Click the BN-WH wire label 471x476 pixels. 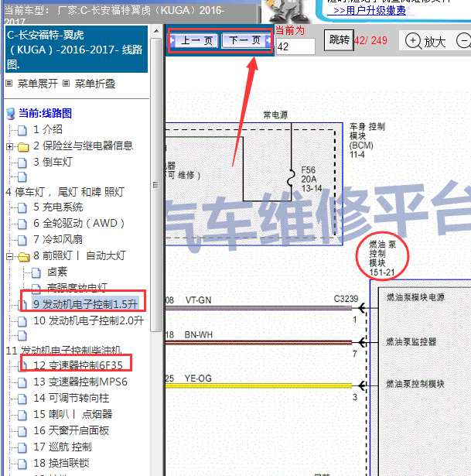[x=199, y=334]
